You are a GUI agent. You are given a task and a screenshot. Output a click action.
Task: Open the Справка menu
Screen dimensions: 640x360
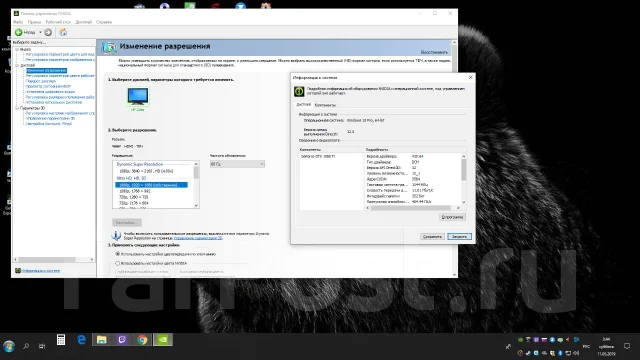click(x=104, y=22)
